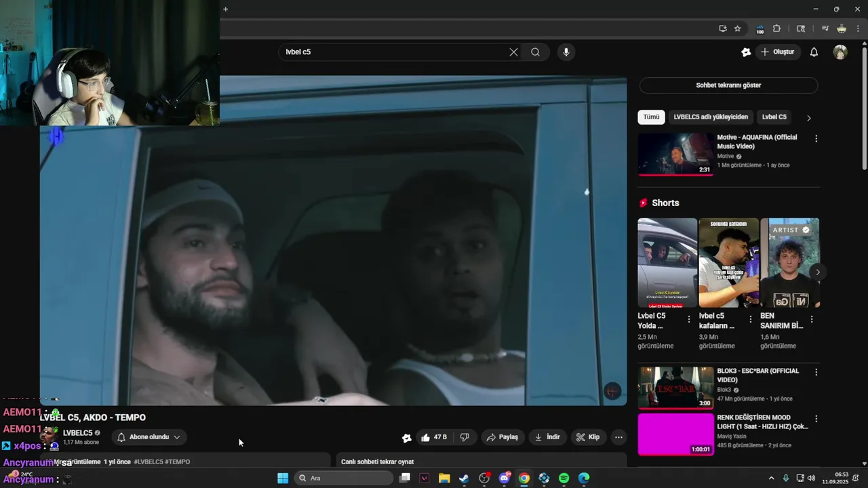Click Paylaş to share the video
The height and width of the screenshot is (488, 868).
click(502, 437)
